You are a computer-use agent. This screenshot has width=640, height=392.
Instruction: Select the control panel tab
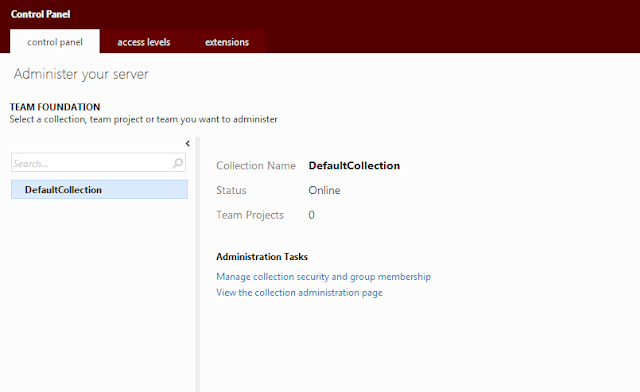click(x=55, y=42)
